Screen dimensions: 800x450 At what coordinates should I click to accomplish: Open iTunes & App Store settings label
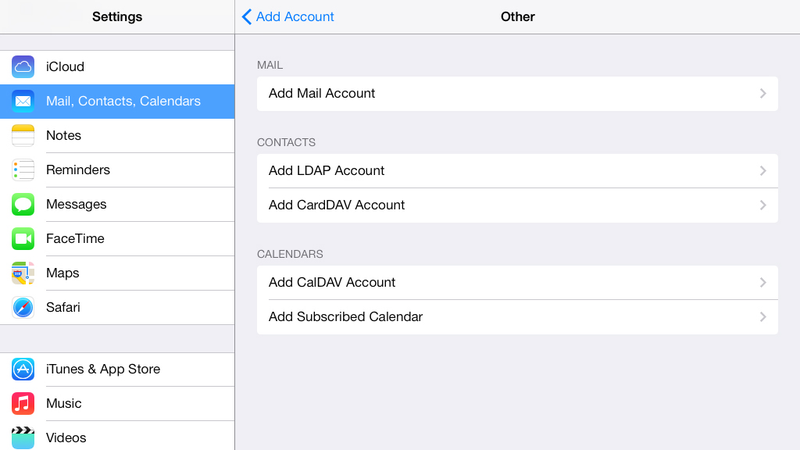tap(103, 369)
